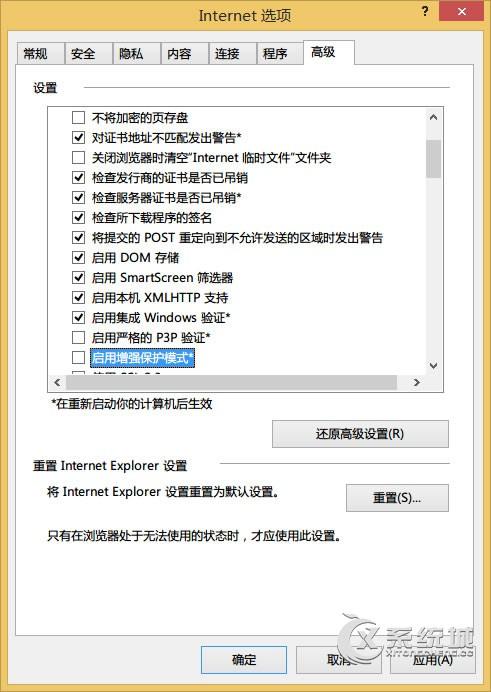Click the vertical scrollbar thumb in settings list
The height and width of the screenshot is (692, 491).
coord(433,159)
